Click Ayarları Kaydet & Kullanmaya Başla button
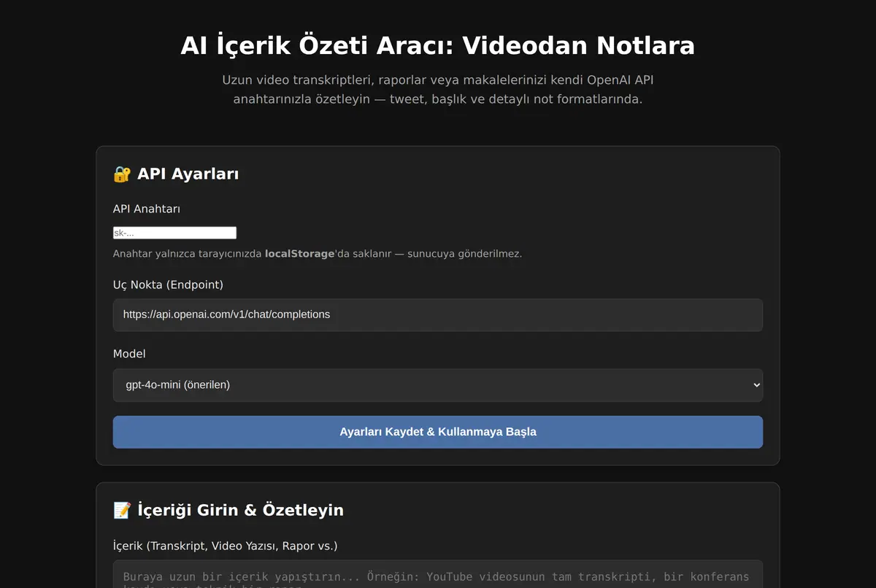 pyautogui.click(x=438, y=432)
